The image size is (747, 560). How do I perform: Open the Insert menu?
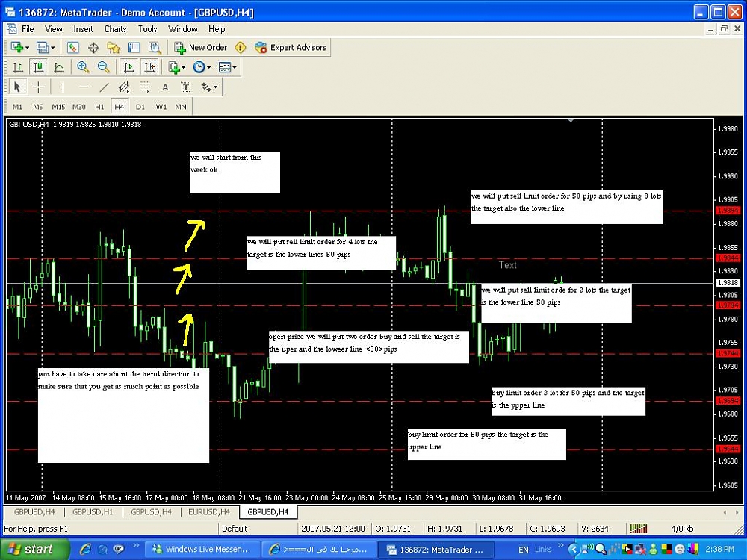[x=83, y=29]
